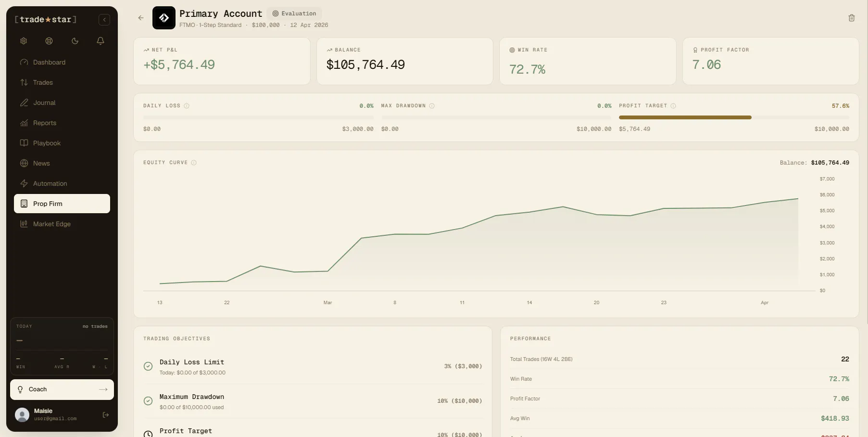The width and height of the screenshot is (868, 437).
Task: Click the Win Rate target icon
Action: coord(512,50)
